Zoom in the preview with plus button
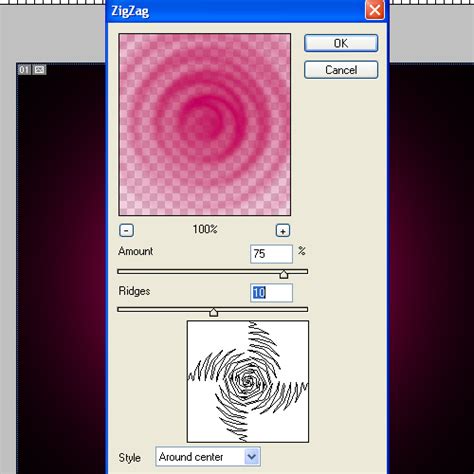The width and height of the screenshot is (474, 474). tap(283, 230)
